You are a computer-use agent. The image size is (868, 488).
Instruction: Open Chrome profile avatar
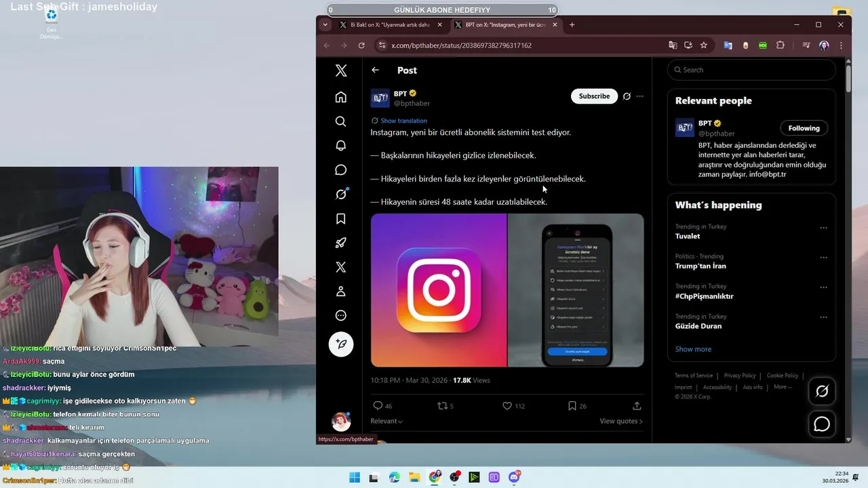tap(824, 45)
